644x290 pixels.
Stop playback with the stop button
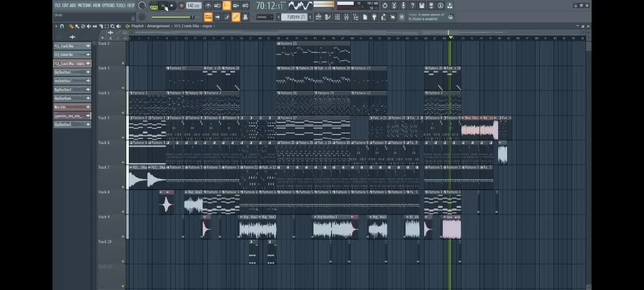[x=172, y=6]
